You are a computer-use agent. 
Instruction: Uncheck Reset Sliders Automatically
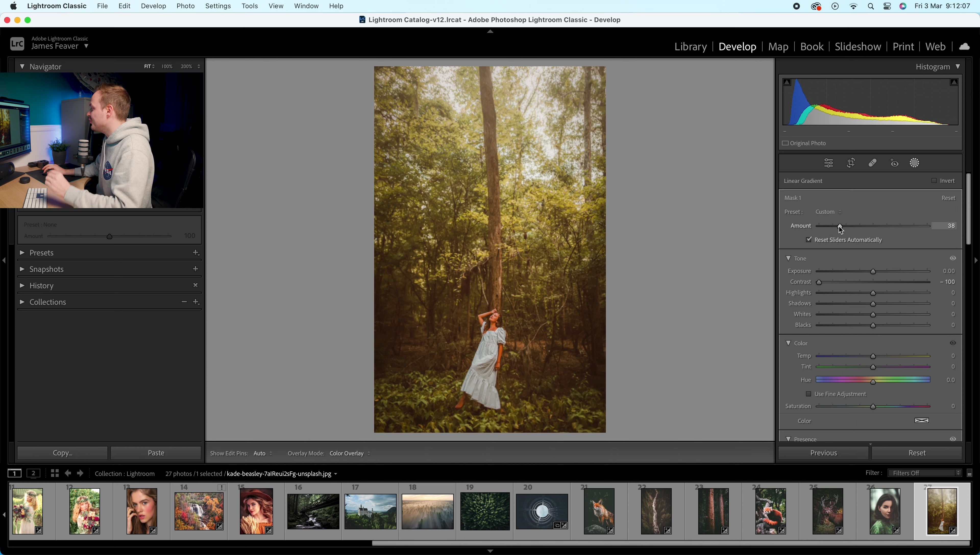[x=808, y=240]
